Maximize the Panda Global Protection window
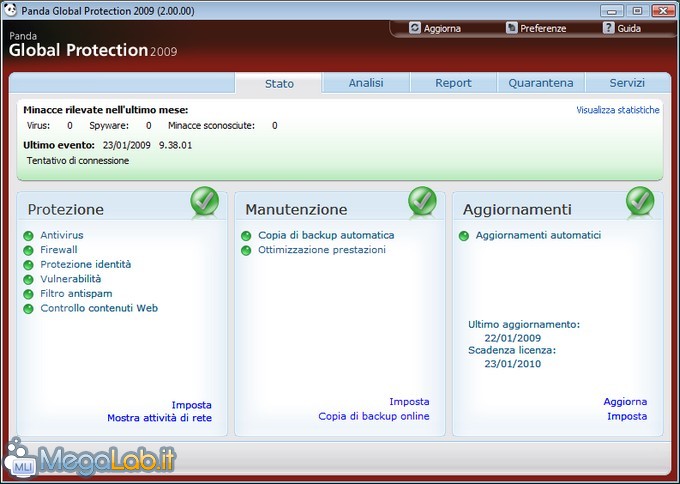 pos(637,11)
